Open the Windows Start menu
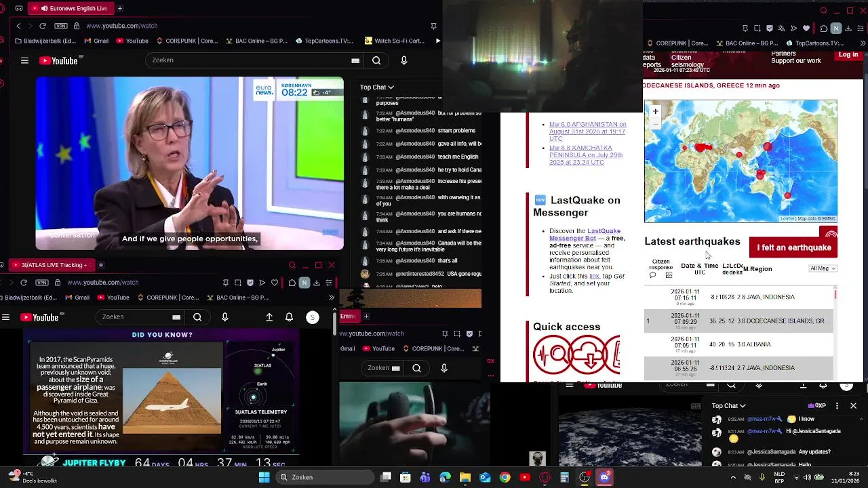Image resolution: width=868 pixels, height=488 pixels. (264, 477)
